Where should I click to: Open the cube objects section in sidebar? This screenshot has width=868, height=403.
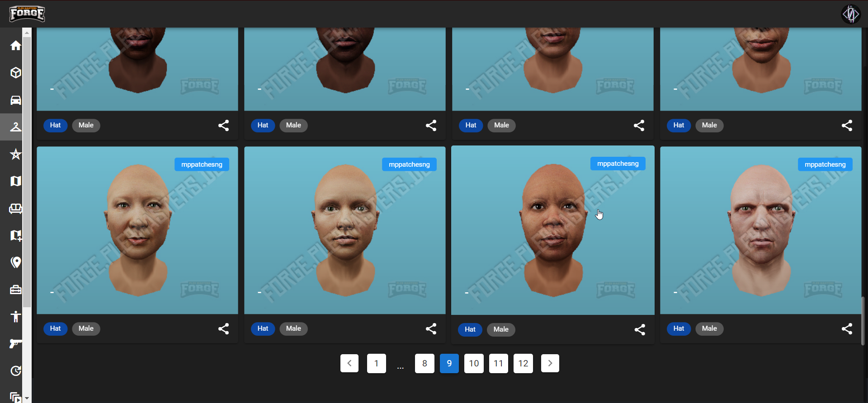coord(16,73)
